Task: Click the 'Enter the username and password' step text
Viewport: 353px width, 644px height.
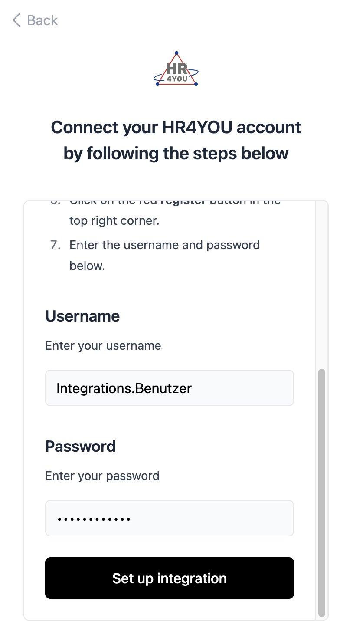Action: (164, 245)
